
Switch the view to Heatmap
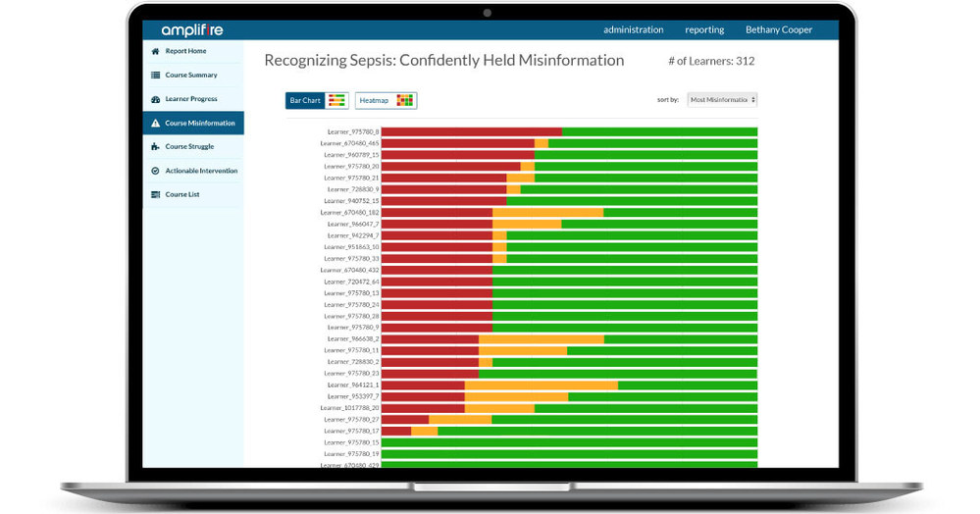click(387, 100)
